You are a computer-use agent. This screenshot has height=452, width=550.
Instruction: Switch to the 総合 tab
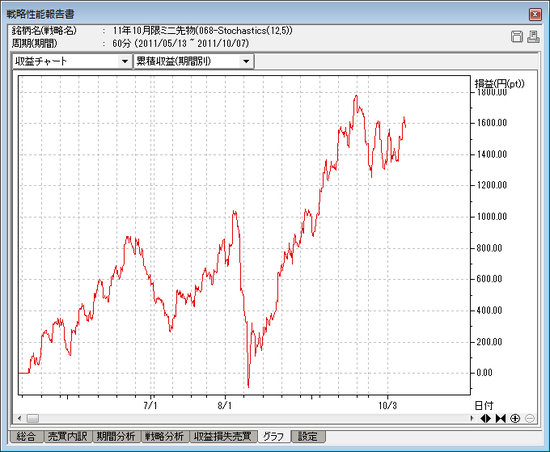(26, 437)
